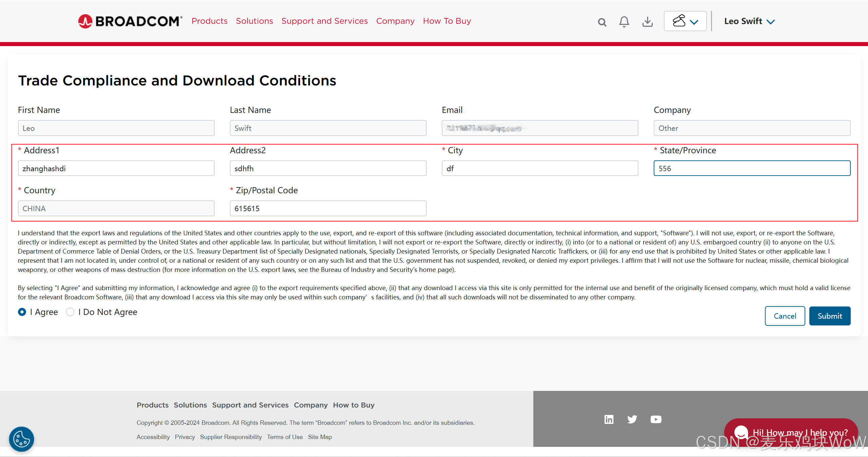Image resolution: width=868 pixels, height=457 pixels.
Task: Open the 'How may I help you' chat
Action: point(791,432)
